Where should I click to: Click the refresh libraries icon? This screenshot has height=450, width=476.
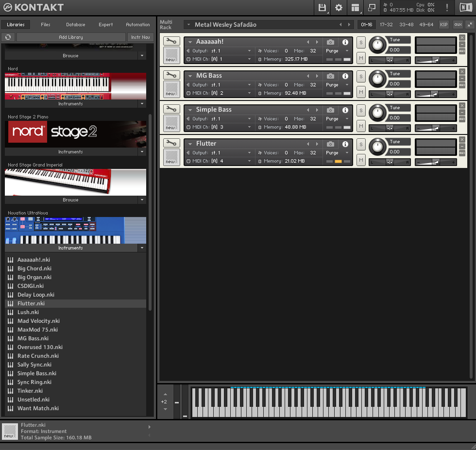tap(8, 37)
